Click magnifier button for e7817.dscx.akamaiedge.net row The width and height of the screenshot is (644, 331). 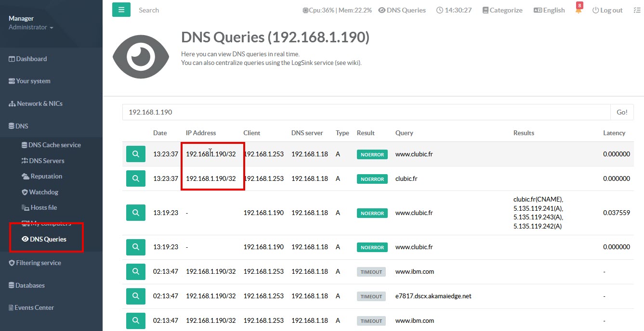coord(136,296)
